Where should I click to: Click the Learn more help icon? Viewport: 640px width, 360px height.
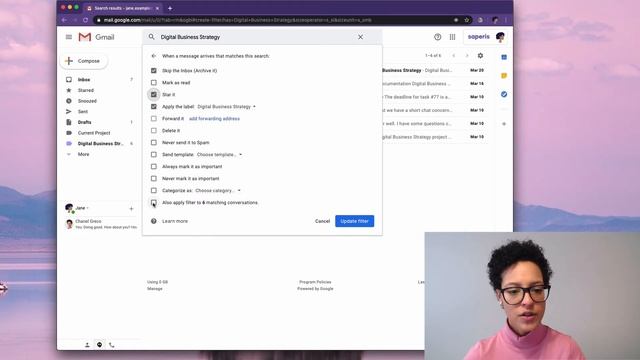pos(153,221)
